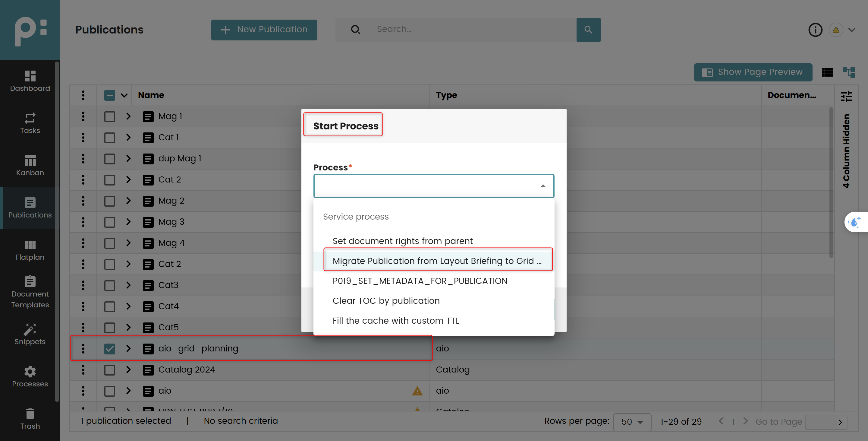Image resolution: width=868 pixels, height=441 pixels.
Task: Expand the aio_grid_planning publication row
Action: (128, 348)
